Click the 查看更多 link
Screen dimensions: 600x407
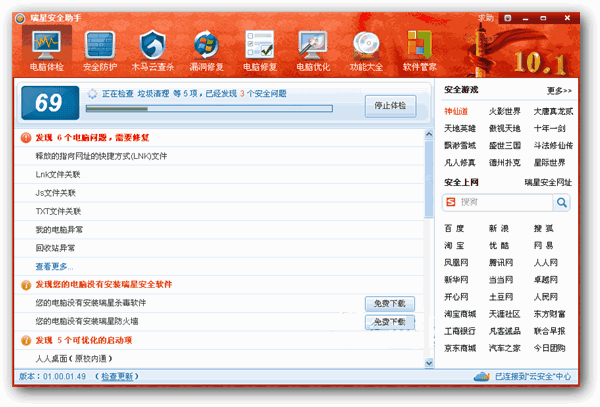tap(54, 267)
